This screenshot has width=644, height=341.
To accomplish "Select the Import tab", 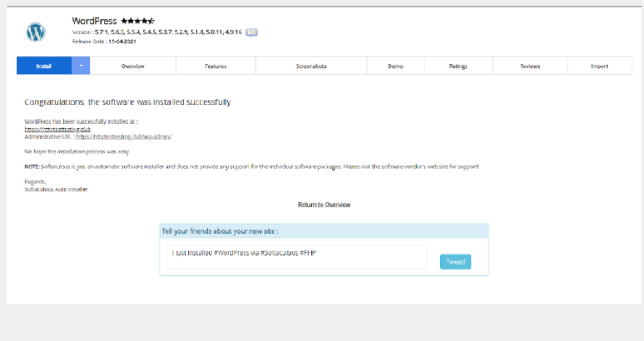I will click(599, 66).
